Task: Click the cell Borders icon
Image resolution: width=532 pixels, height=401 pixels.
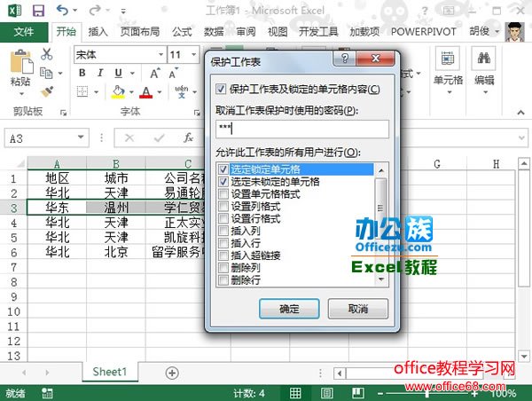Action: (82, 91)
